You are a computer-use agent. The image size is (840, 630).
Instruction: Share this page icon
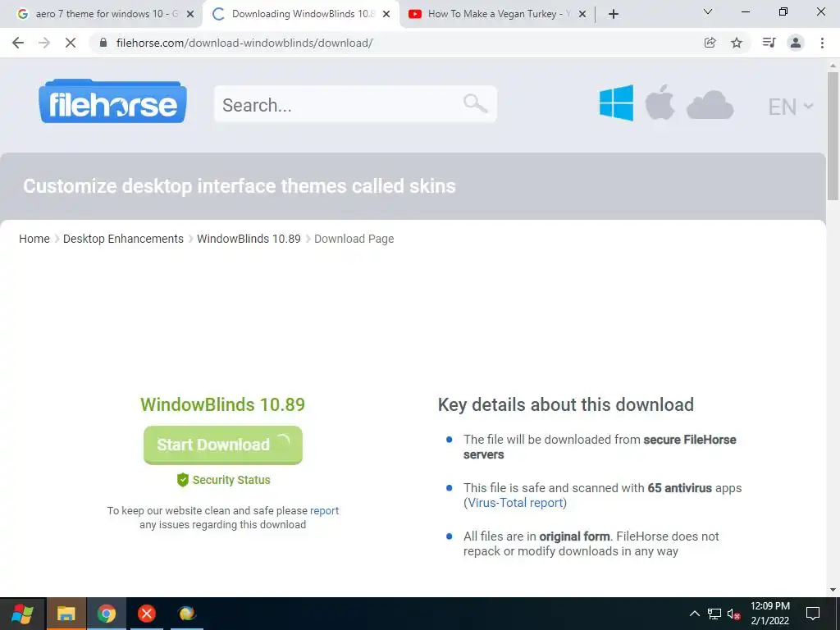pyautogui.click(x=710, y=43)
